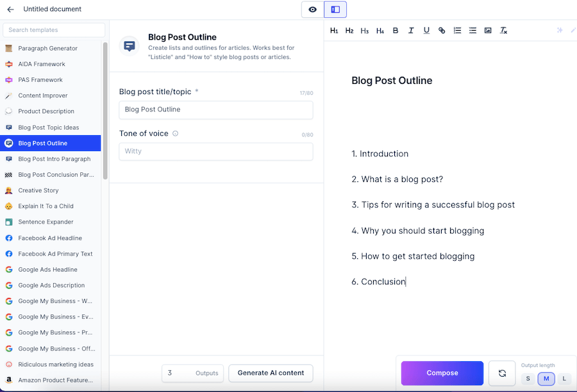The height and width of the screenshot is (392, 577).
Task: Select the AIDA Framework template
Action: 51,64
